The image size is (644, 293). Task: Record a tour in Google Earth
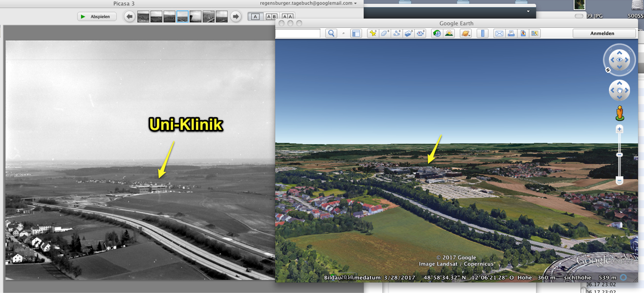click(x=420, y=33)
